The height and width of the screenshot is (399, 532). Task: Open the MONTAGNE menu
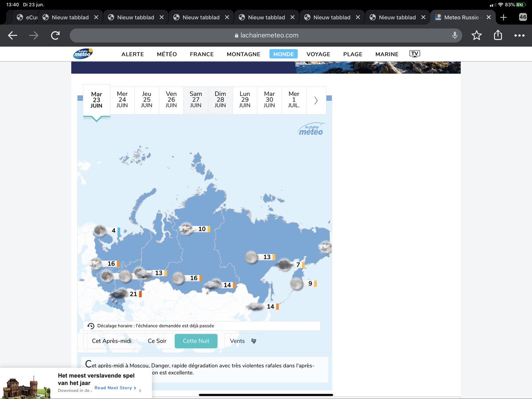(243, 54)
